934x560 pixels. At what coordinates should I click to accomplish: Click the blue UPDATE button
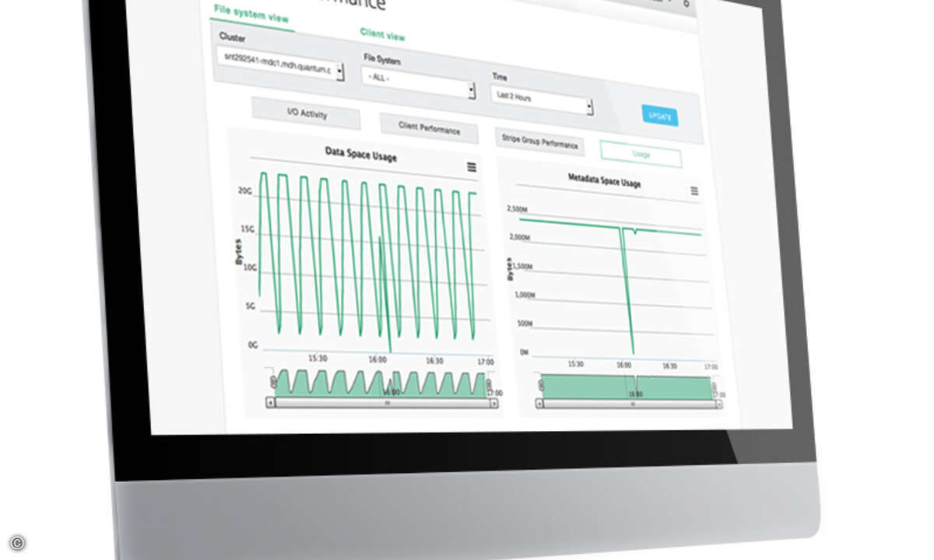660,115
